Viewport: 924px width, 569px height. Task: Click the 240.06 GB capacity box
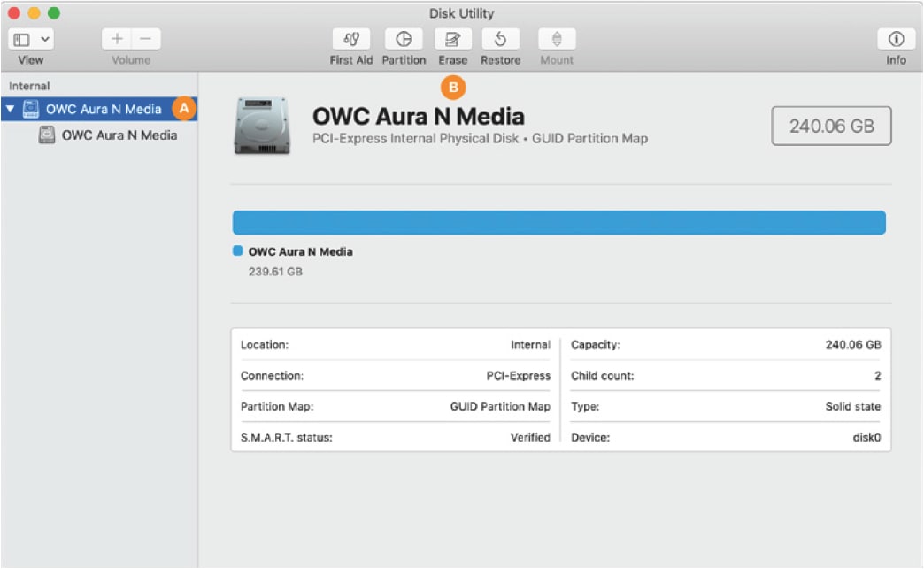(831, 127)
